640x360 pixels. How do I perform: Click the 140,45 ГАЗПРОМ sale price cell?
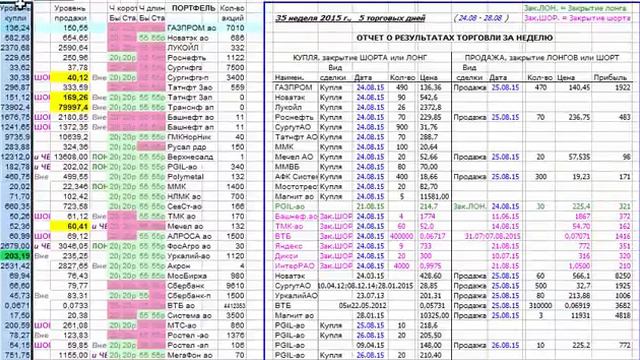coord(579,87)
